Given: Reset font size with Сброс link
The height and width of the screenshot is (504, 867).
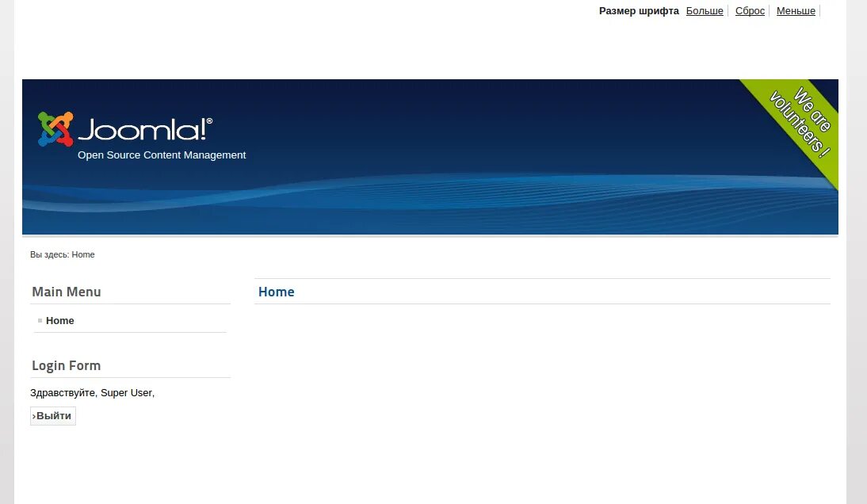Looking at the screenshot, I should pos(750,11).
